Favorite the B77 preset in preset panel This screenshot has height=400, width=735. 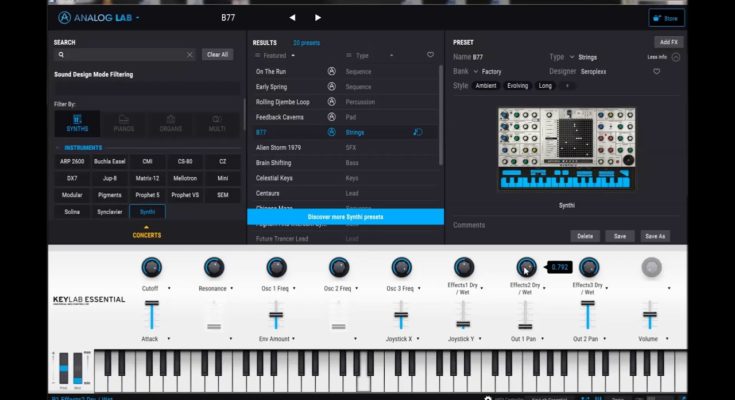pyautogui.click(x=657, y=72)
